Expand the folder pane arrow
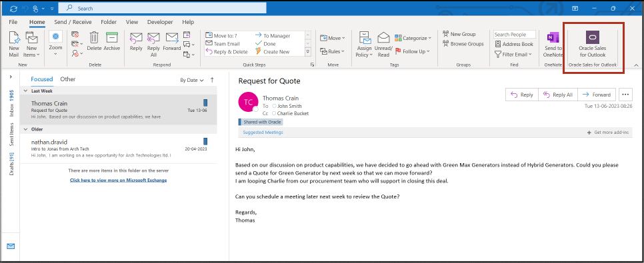This screenshot has width=644, height=263. (11, 77)
